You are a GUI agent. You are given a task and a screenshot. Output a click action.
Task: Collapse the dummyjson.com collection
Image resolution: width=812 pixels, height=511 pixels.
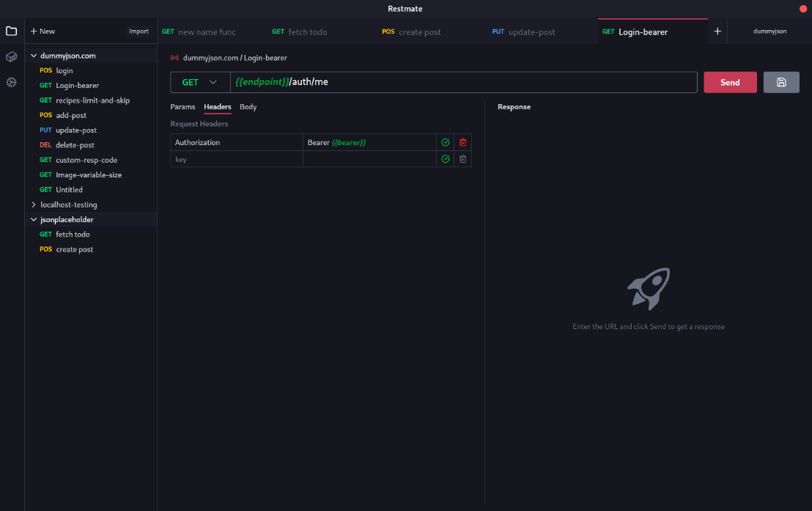[34, 56]
